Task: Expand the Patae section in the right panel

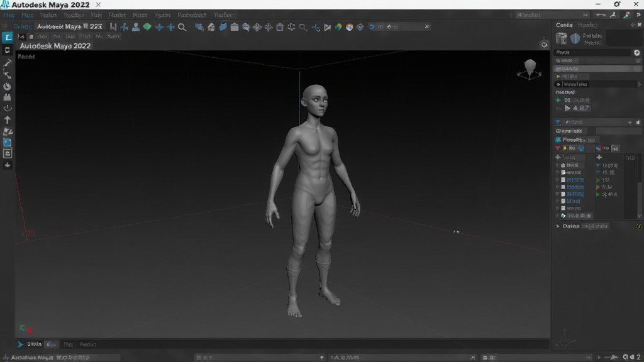Action: (558, 226)
